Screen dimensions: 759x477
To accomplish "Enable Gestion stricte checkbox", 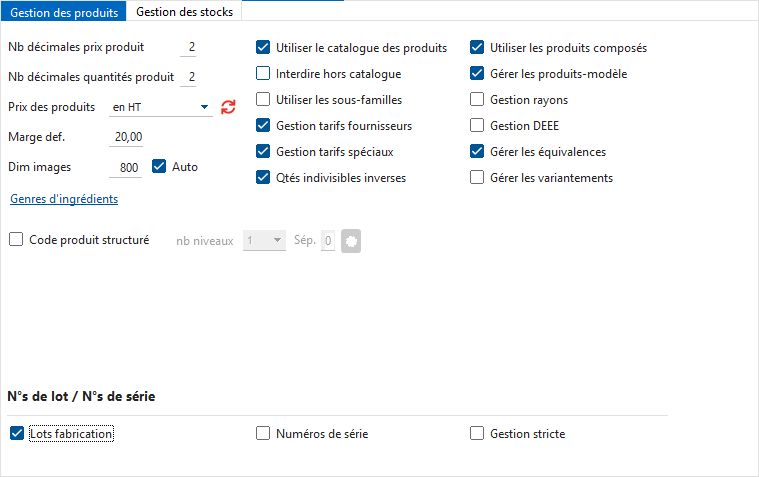I will [477, 434].
